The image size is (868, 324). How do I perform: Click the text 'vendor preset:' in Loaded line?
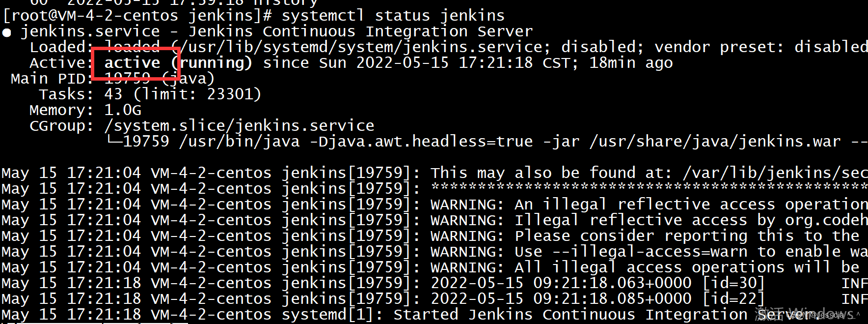(719, 47)
